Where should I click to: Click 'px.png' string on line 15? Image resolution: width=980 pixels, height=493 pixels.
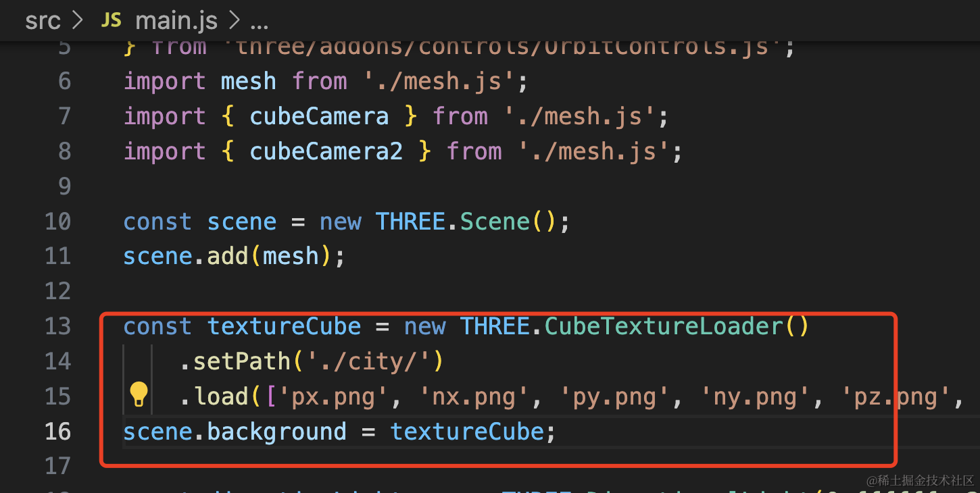click(333, 396)
